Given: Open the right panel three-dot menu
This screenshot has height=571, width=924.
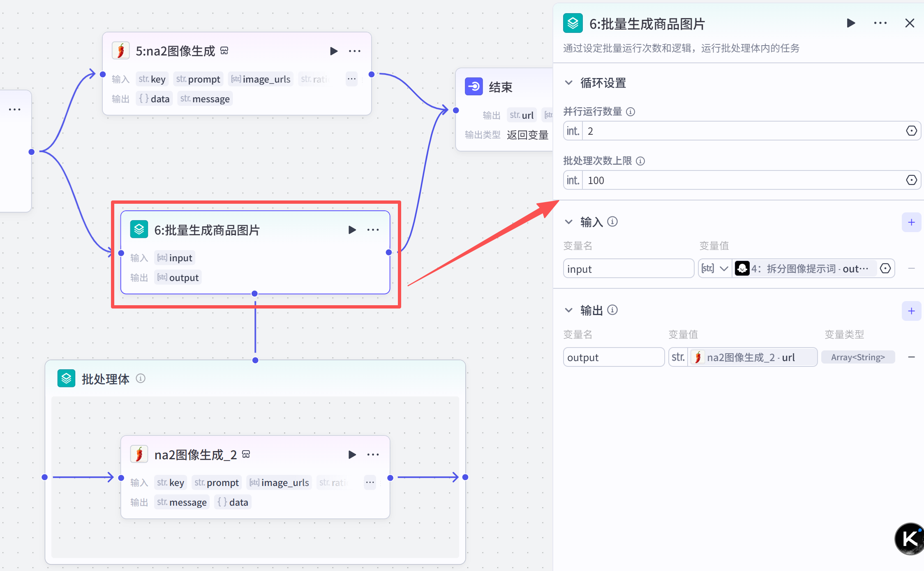Looking at the screenshot, I should coord(880,23).
